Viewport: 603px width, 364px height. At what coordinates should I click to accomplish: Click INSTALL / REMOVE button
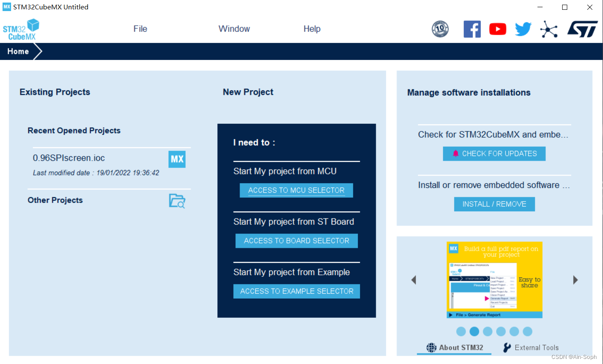[x=494, y=204]
